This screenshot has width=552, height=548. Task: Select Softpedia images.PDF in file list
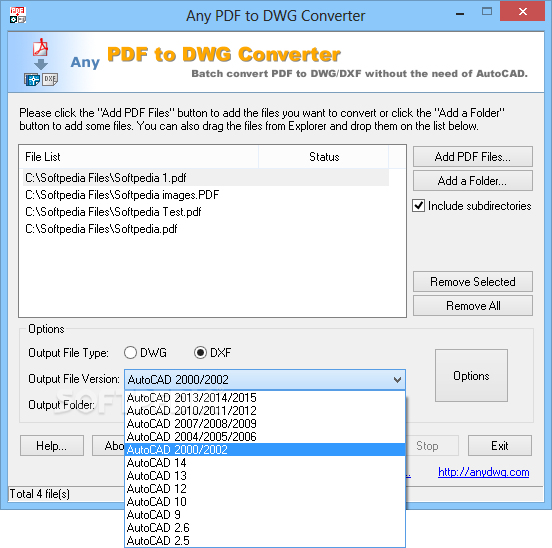click(x=206, y=195)
